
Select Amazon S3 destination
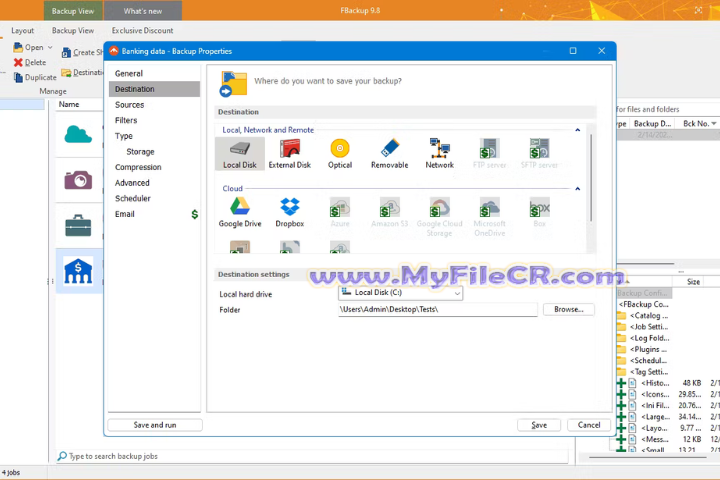[389, 212]
